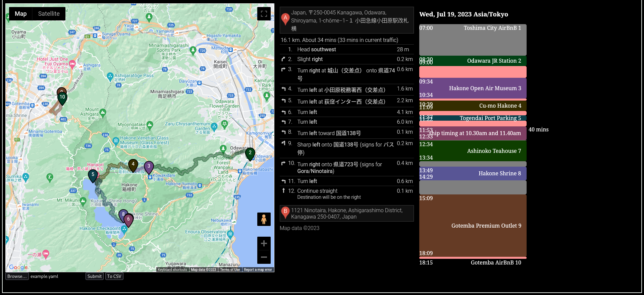Switch to Map view tab
The image size is (644, 295).
(20, 14)
